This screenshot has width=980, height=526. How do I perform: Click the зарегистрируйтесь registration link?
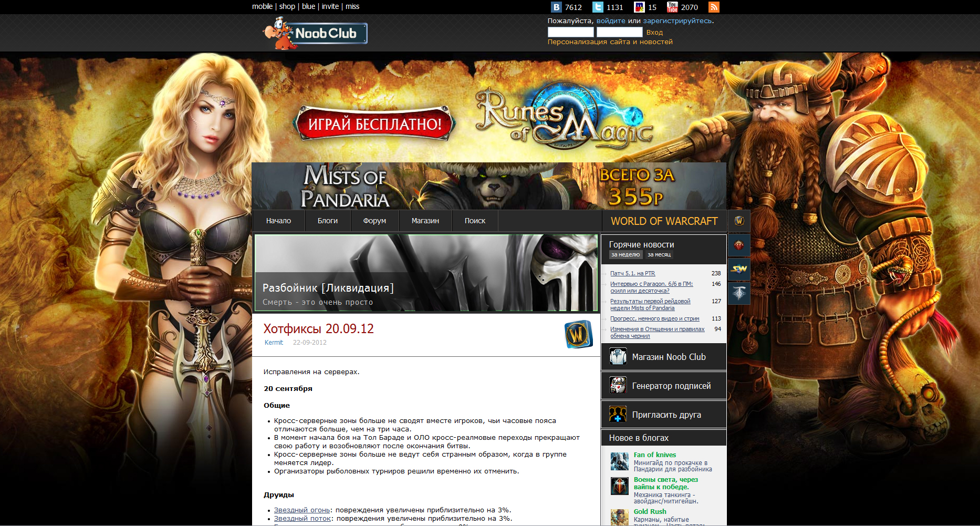click(x=677, y=21)
